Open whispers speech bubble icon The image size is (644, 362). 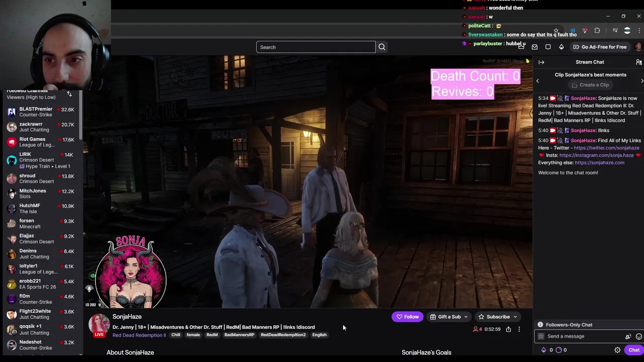(x=548, y=47)
